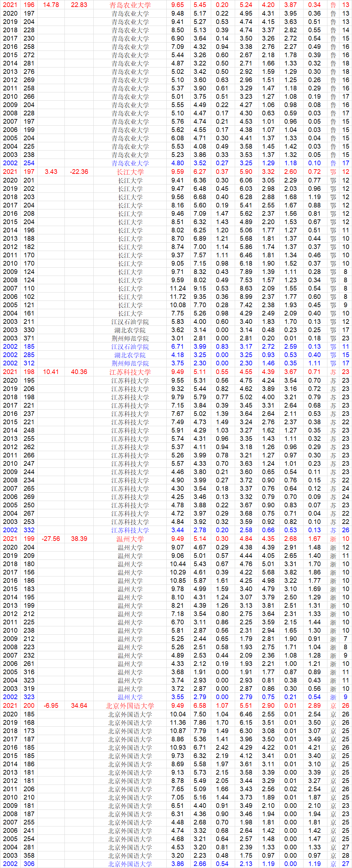Click the 浙 province cell in 温州大学 2021 row

coord(333,539)
